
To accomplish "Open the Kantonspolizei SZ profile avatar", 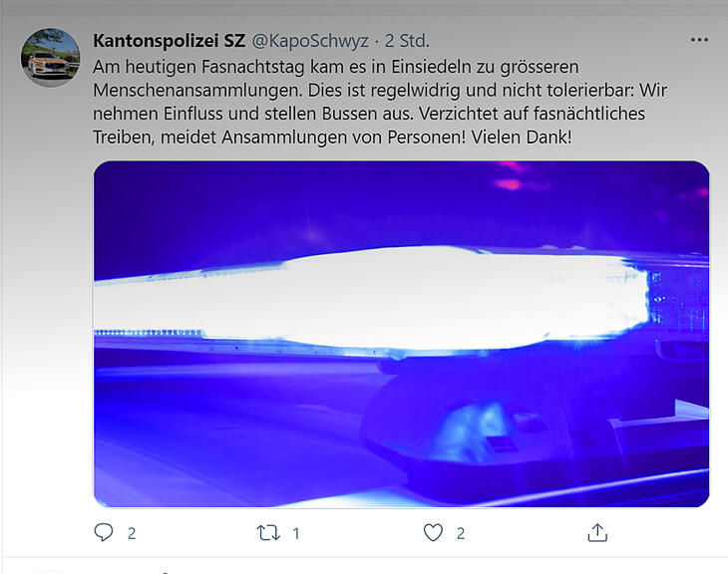I will tap(50, 57).
